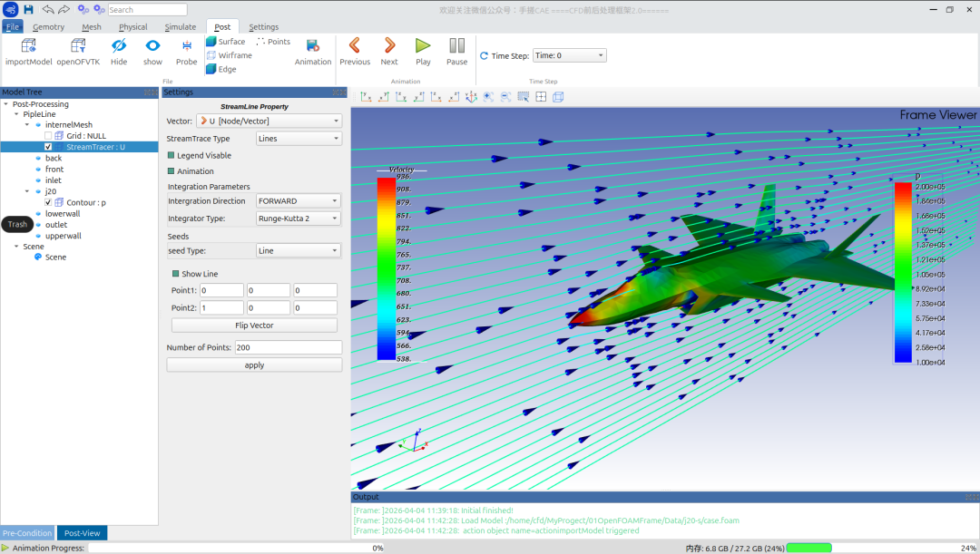Activate rubber-band selection tool

pos(524,97)
